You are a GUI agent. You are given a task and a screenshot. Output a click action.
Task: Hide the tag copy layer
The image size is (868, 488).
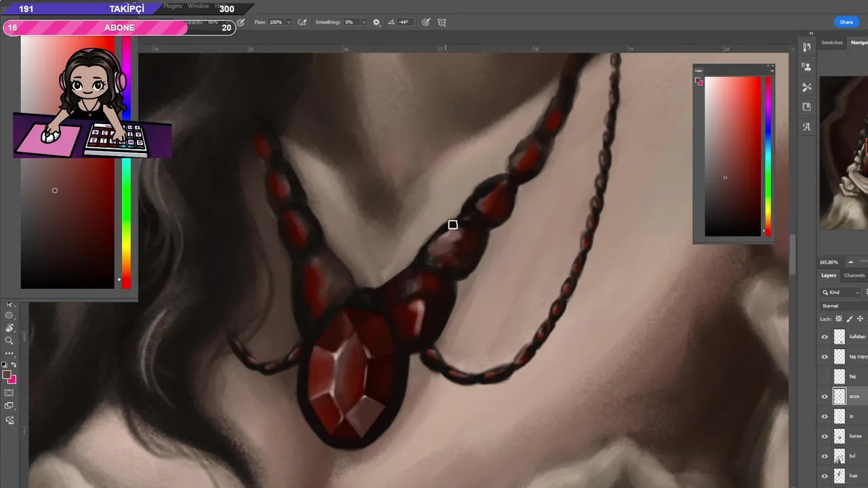[825, 357]
